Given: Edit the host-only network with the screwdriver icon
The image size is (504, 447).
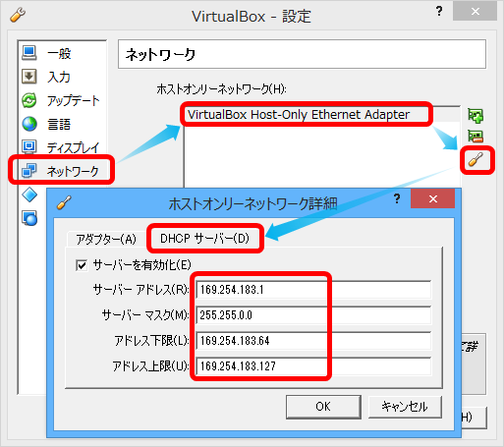Looking at the screenshot, I should [476, 160].
